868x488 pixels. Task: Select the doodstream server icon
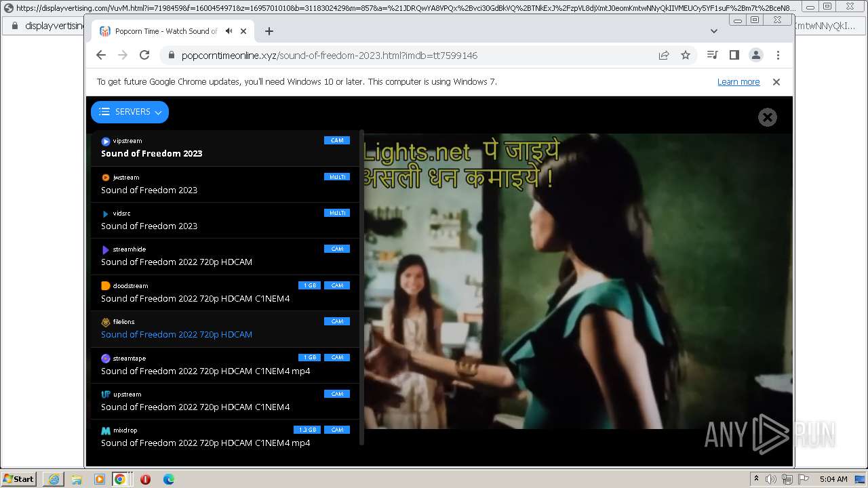click(x=105, y=286)
